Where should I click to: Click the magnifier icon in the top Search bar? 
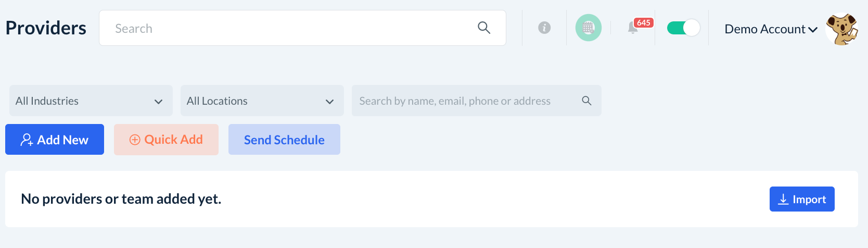point(484,28)
